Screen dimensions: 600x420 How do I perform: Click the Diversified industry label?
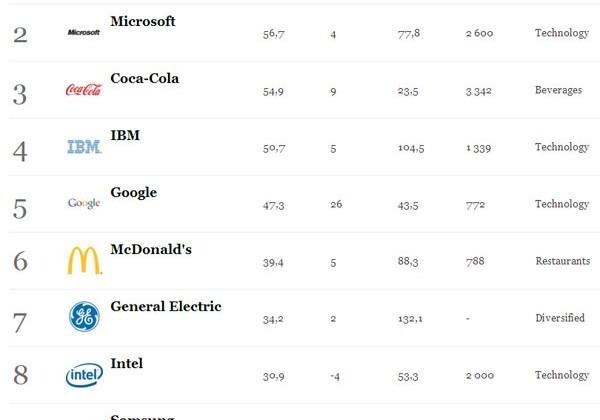560,318
